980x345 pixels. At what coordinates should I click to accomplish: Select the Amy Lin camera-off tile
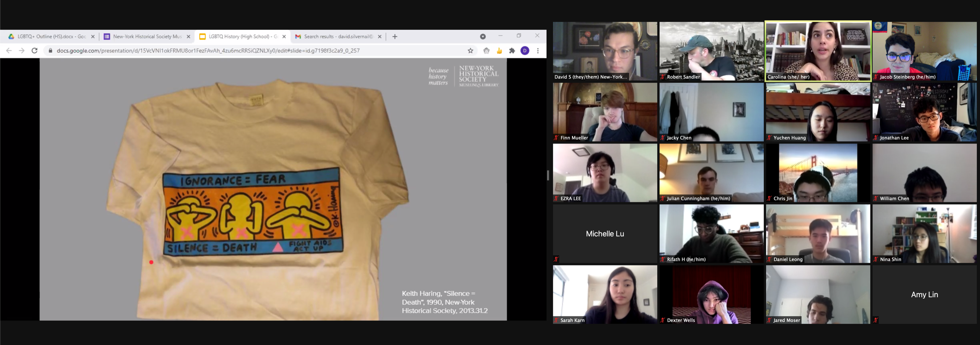[x=924, y=295]
